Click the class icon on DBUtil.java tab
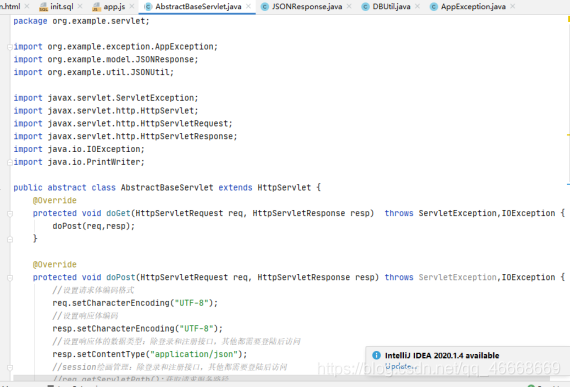The height and width of the screenshot is (387, 570). point(365,7)
